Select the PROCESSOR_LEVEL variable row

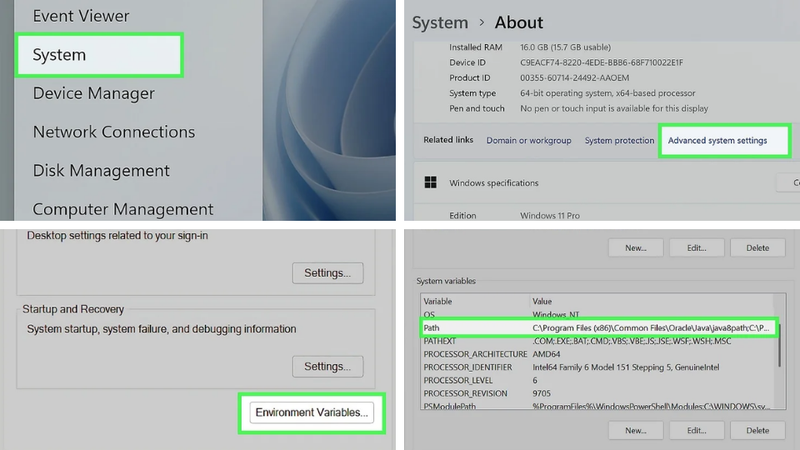pyautogui.click(x=598, y=381)
